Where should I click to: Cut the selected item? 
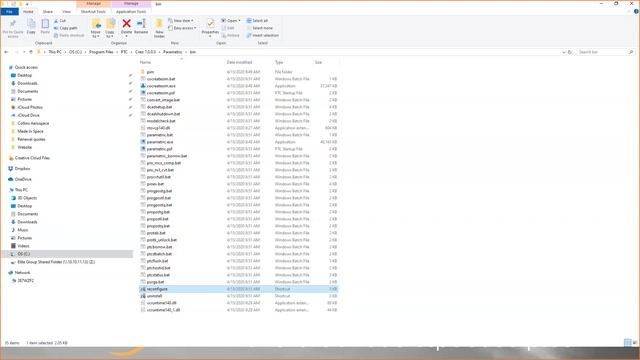(x=60, y=20)
